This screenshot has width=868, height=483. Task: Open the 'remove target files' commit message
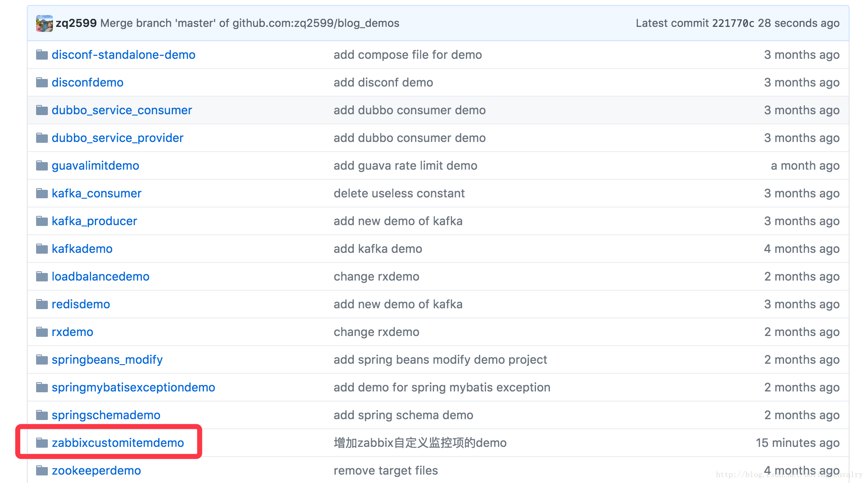click(385, 470)
